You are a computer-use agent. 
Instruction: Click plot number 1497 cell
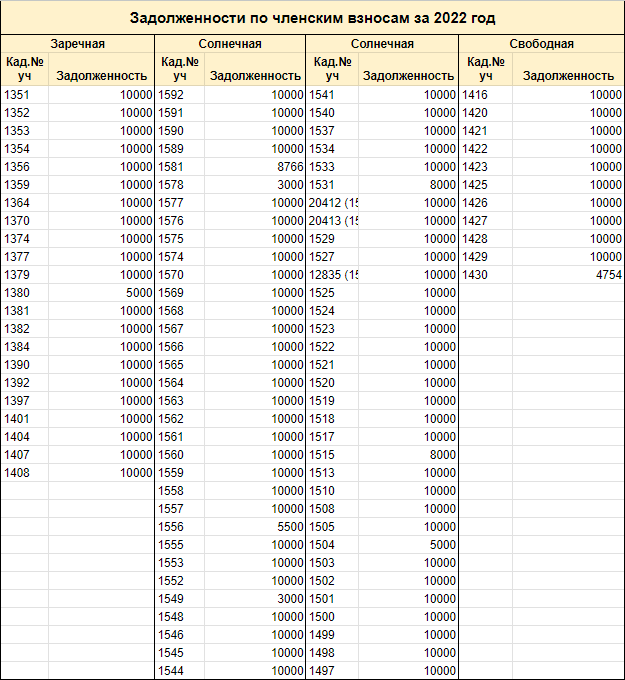332,671
